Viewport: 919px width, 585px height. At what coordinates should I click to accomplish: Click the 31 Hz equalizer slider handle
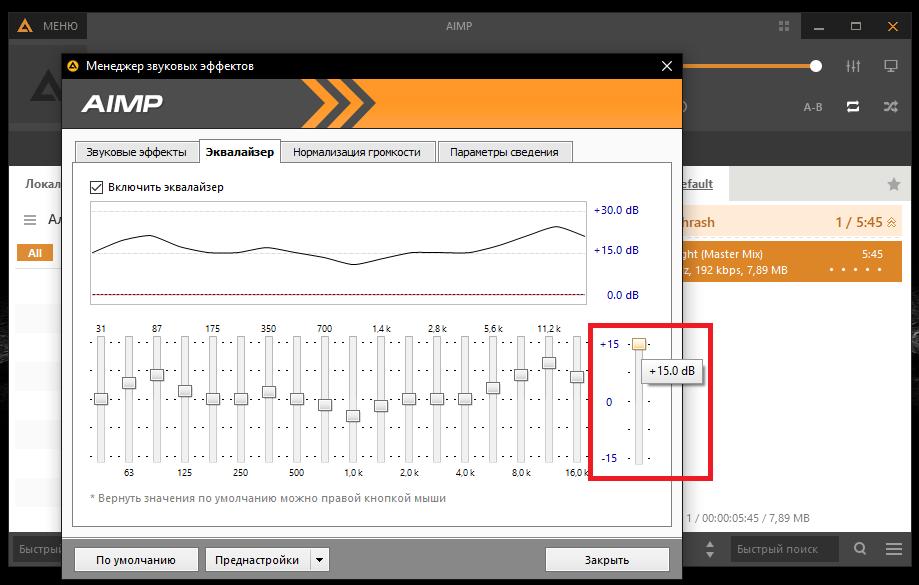click(x=101, y=399)
